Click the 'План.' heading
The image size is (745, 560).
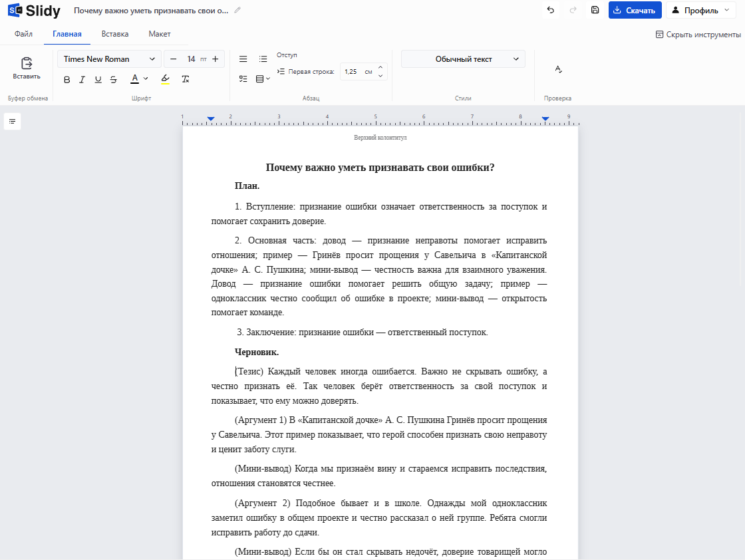(x=247, y=186)
